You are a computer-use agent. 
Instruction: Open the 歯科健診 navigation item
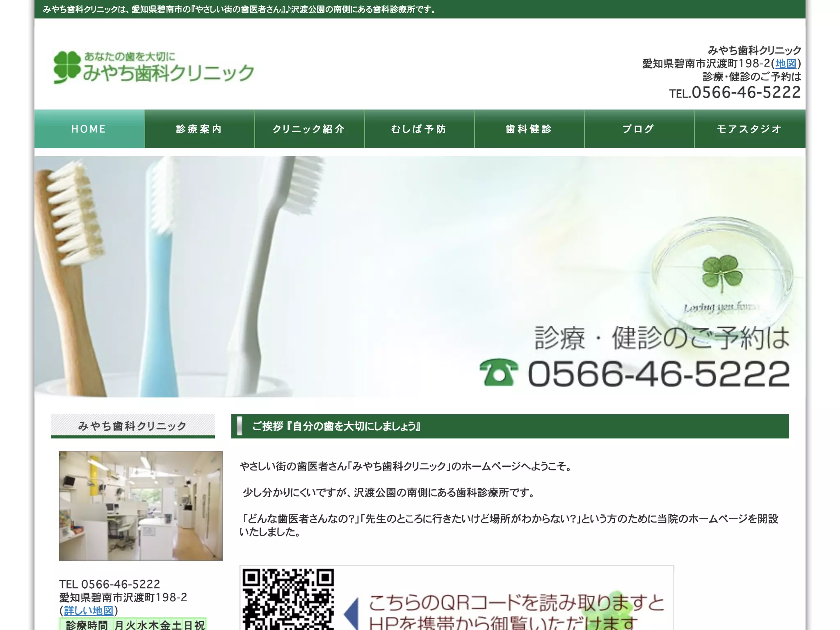[x=529, y=129]
